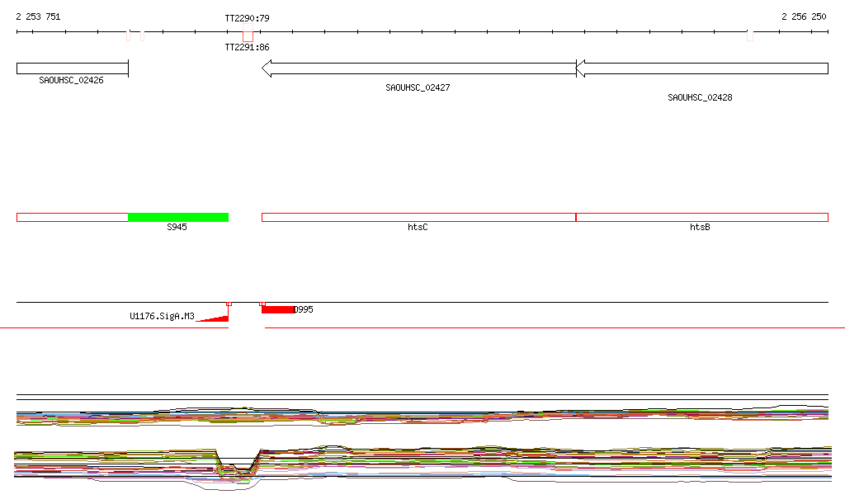This screenshot has height=504, width=845.
Task: Click the S945 segment label
Action: tap(177, 227)
